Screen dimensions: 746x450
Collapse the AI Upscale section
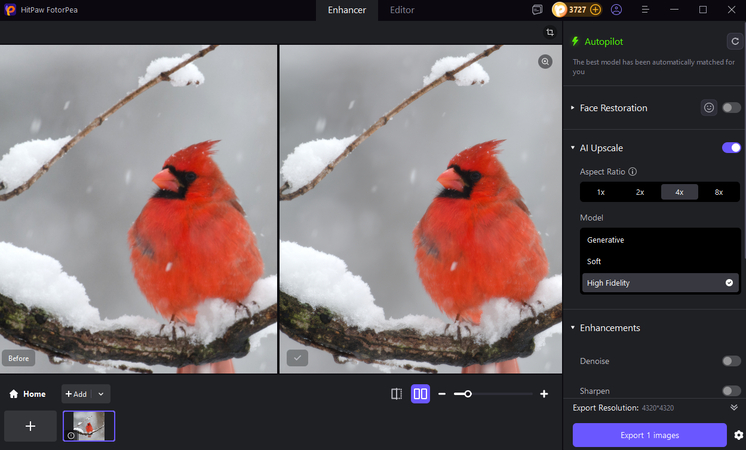click(573, 148)
